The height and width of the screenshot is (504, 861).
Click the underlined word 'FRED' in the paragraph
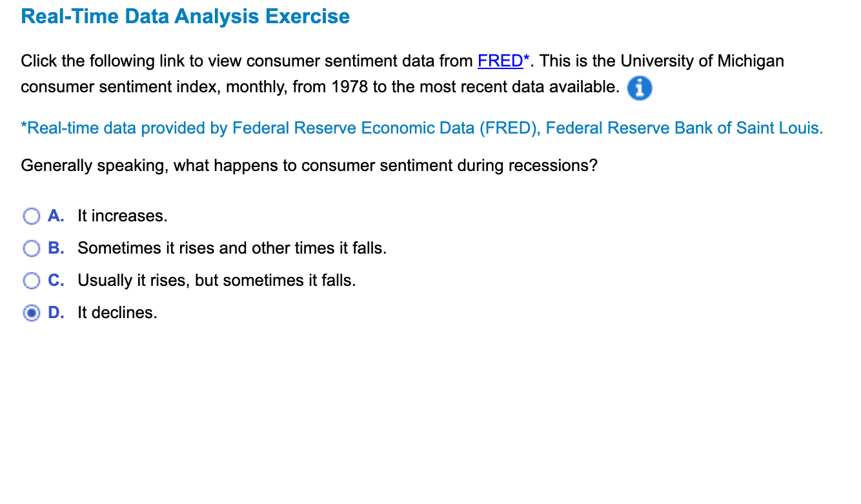click(500, 61)
